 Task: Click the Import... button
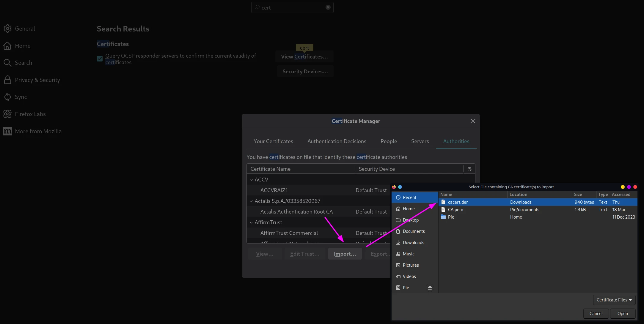pos(345,254)
